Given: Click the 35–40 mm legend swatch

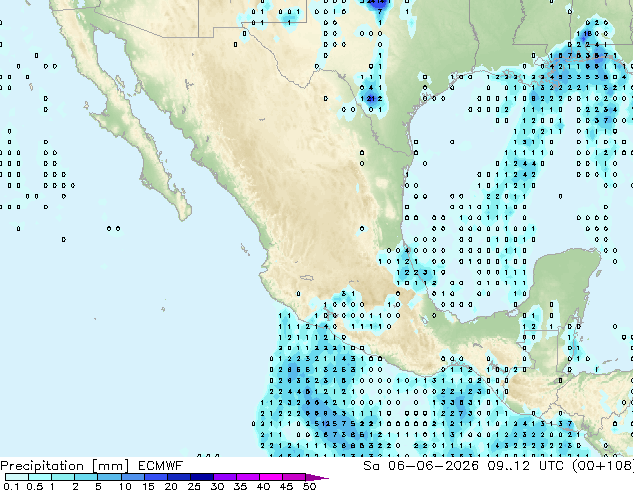Looking at the screenshot, I should (x=247, y=477).
